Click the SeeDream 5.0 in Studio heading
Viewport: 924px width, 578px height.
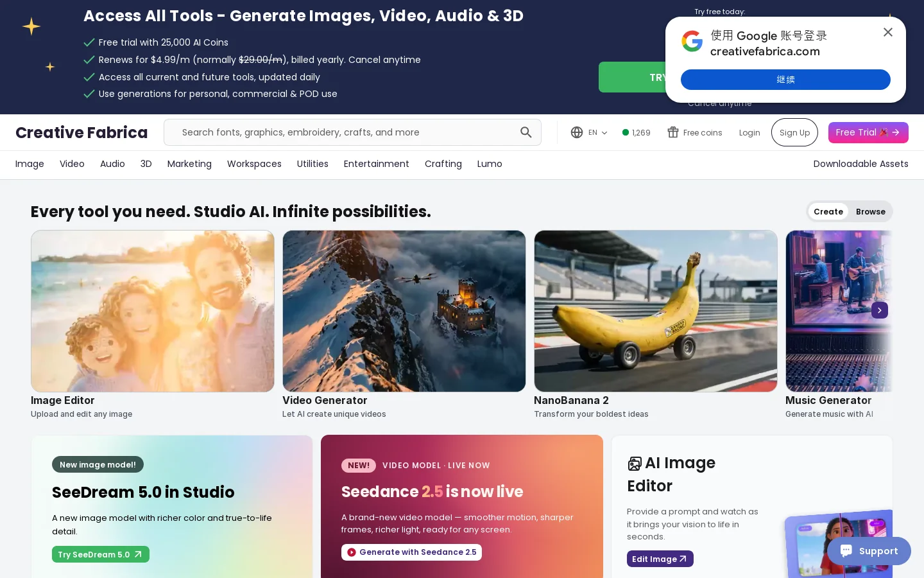coord(143,492)
